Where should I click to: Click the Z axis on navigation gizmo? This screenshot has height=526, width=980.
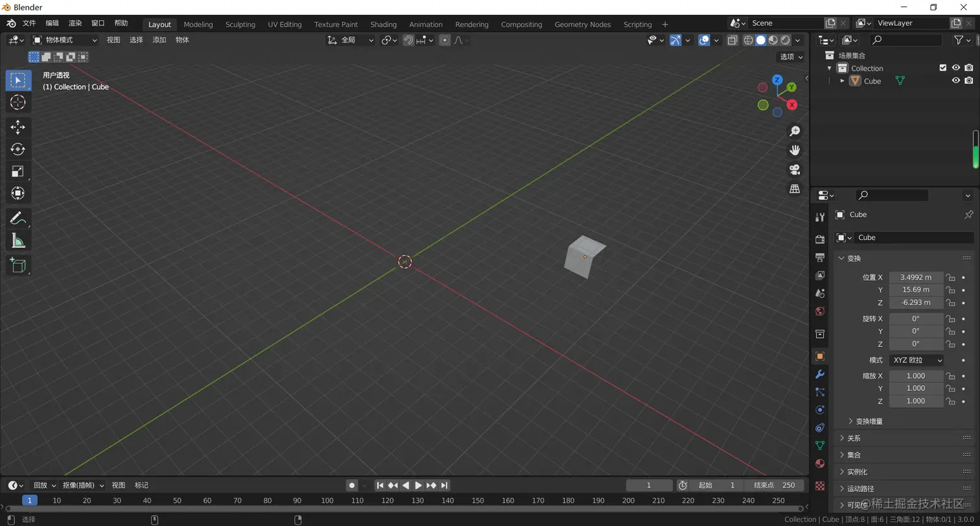coord(777,80)
